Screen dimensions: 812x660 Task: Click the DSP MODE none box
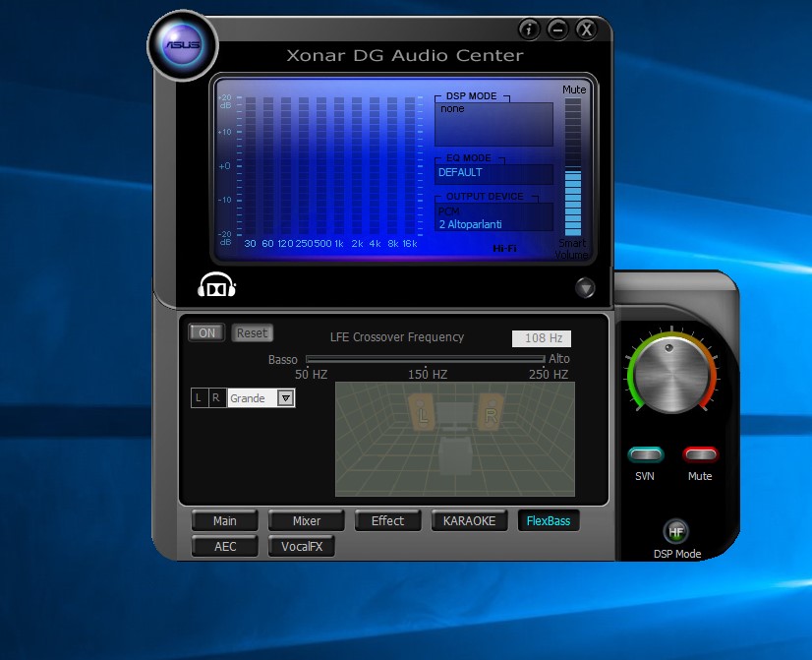(494, 123)
